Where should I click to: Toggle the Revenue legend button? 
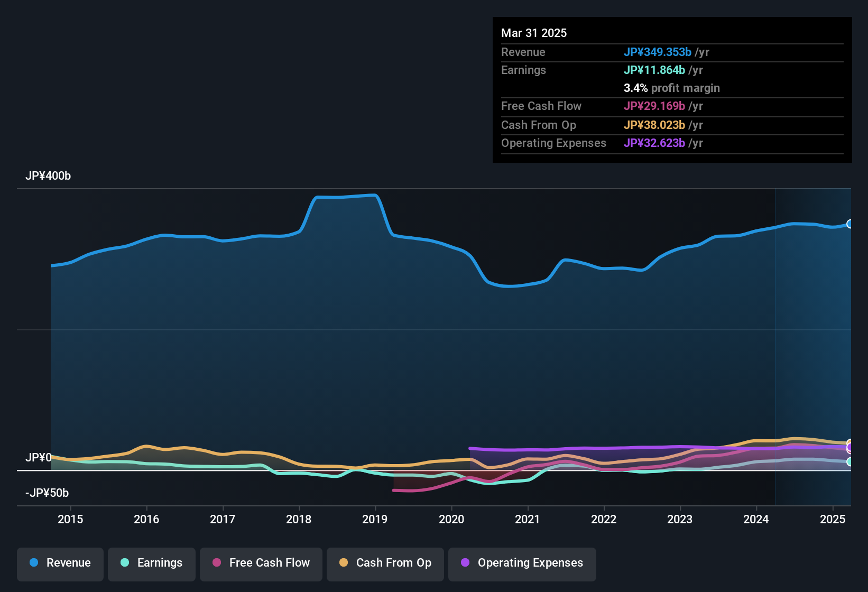[x=60, y=564]
